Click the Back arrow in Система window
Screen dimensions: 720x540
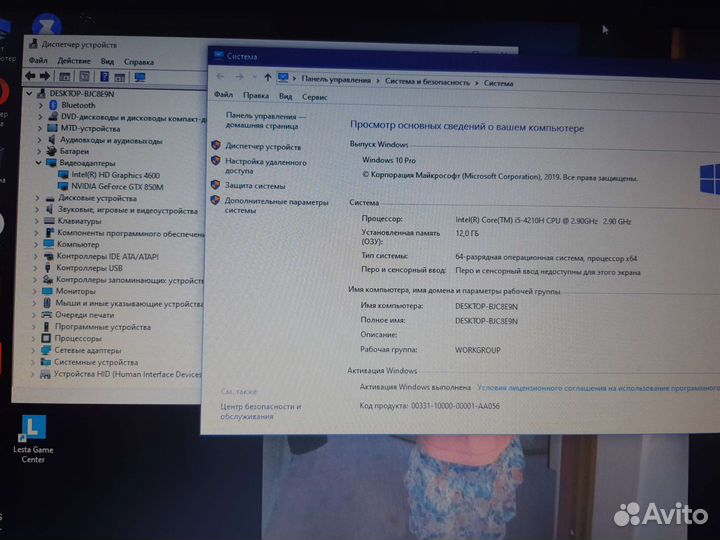tap(220, 76)
